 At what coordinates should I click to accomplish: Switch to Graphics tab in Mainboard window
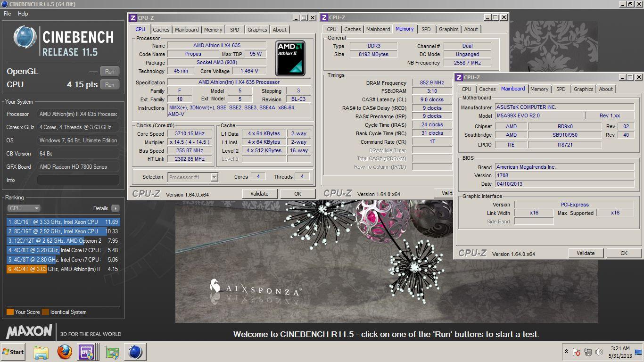(584, 89)
